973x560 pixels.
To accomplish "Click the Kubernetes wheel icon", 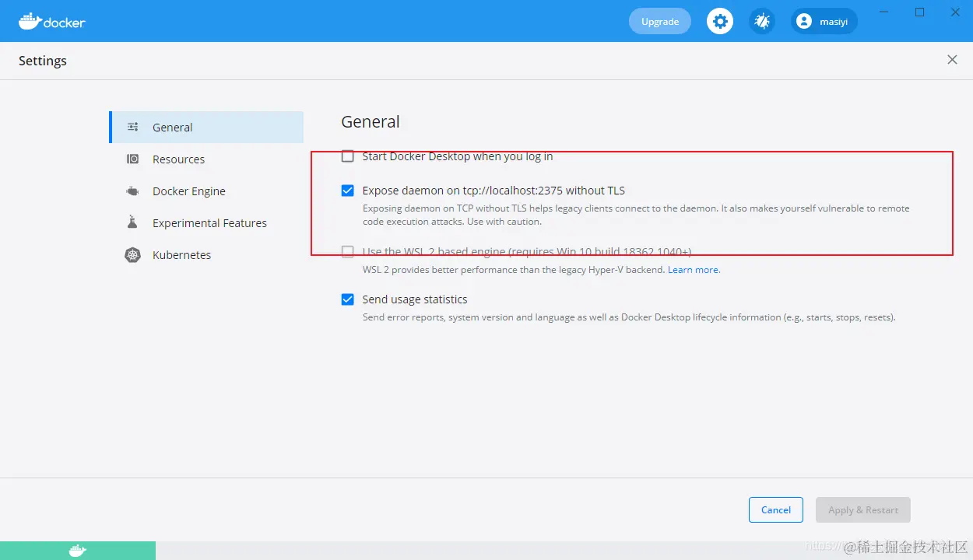I will [133, 255].
